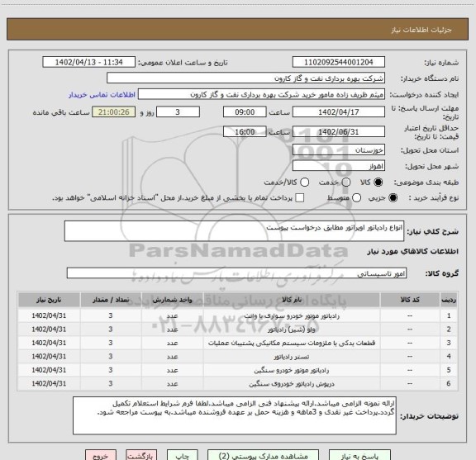Click the response time field 09:00

[245, 112]
